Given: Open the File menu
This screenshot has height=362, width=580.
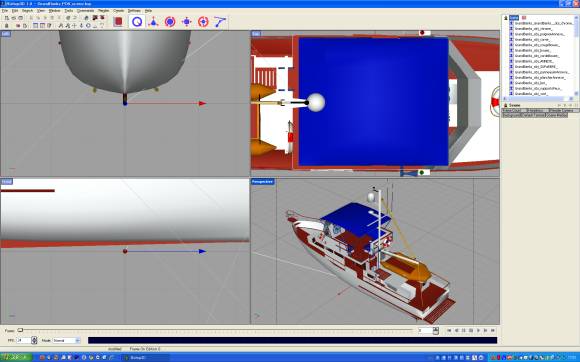Looking at the screenshot, I should (x=4, y=11).
